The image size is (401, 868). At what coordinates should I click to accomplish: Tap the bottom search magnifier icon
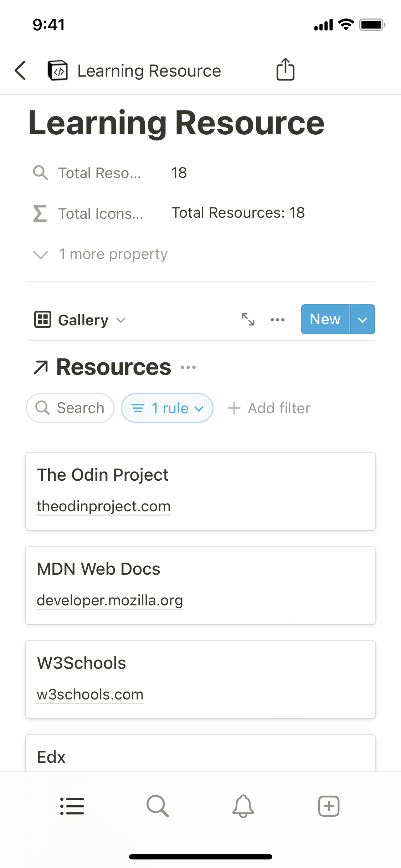[x=158, y=806]
